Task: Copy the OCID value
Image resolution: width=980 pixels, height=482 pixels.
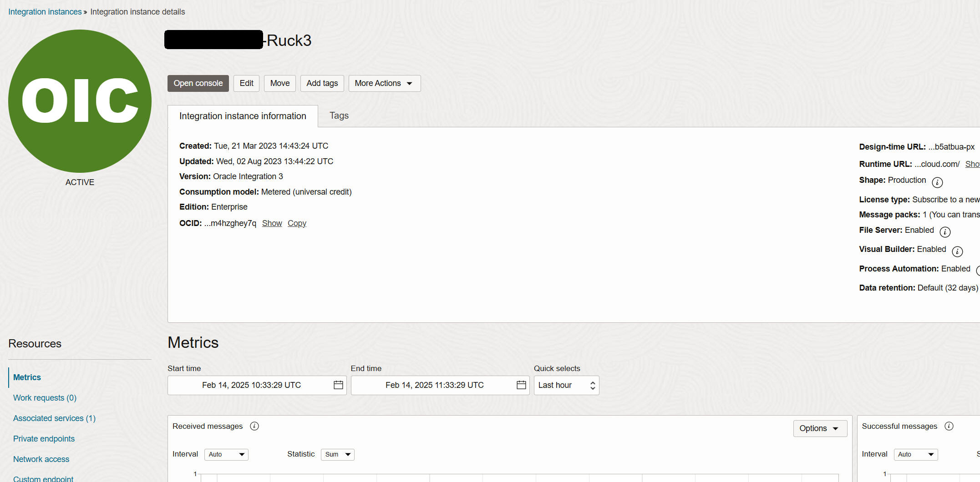Action: tap(297, 223)
